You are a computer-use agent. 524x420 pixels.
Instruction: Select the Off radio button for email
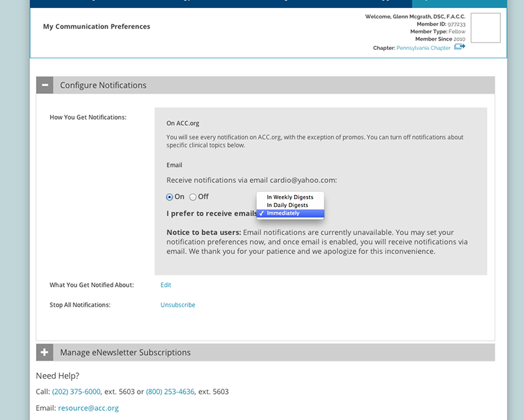coord(193,197)
